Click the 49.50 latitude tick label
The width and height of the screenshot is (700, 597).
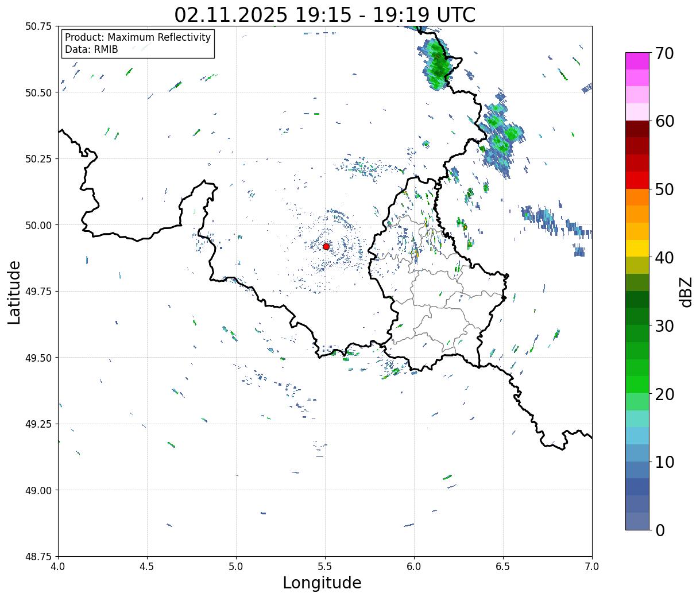(x=38, y=358)
